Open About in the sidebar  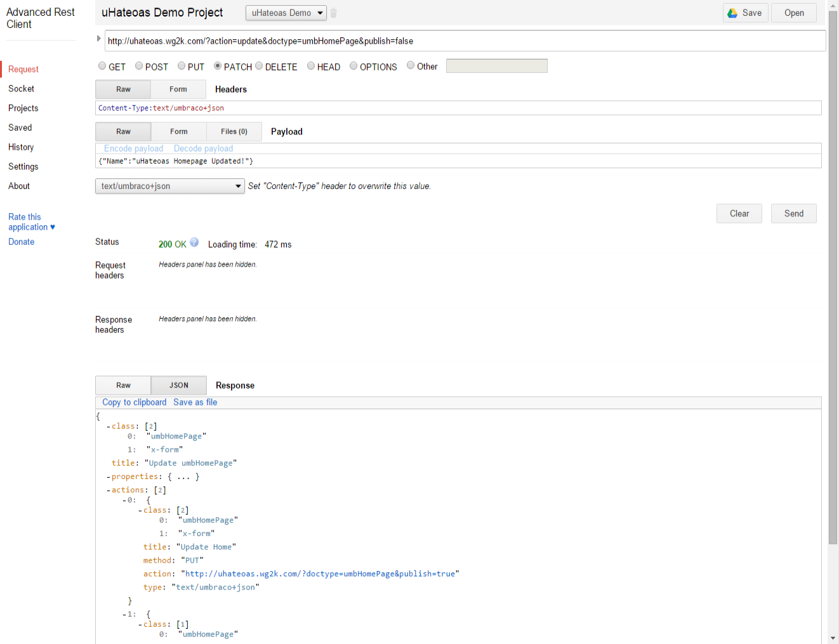coord(19,186)
